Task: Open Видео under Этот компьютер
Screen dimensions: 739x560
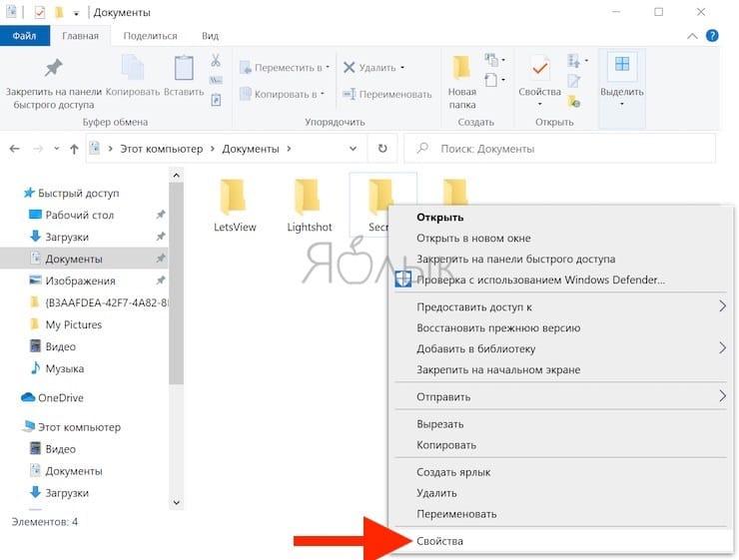Action: (x=53, y=449)
